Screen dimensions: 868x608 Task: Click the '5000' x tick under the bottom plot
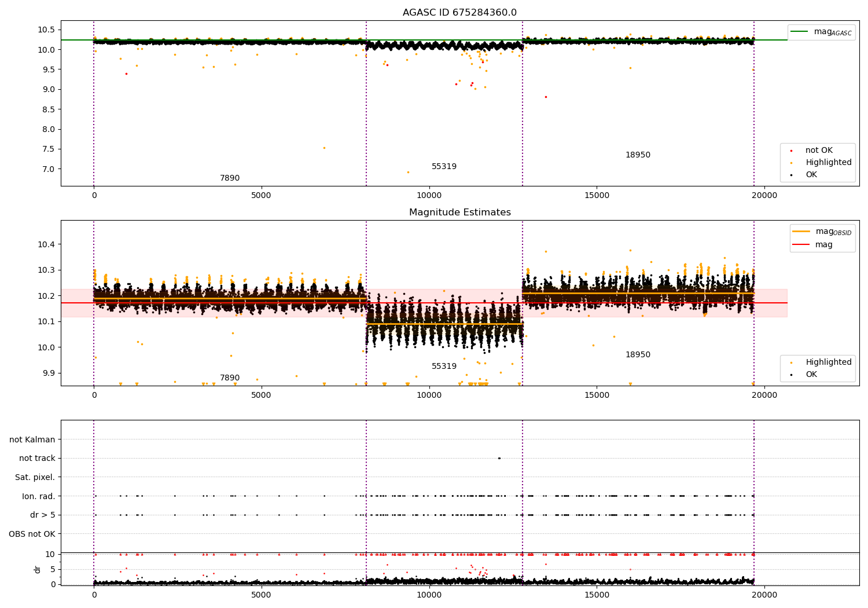tap(261, 595)
